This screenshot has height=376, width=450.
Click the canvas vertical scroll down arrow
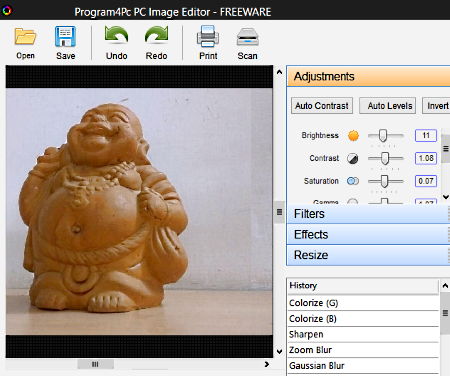coord(279,351)
